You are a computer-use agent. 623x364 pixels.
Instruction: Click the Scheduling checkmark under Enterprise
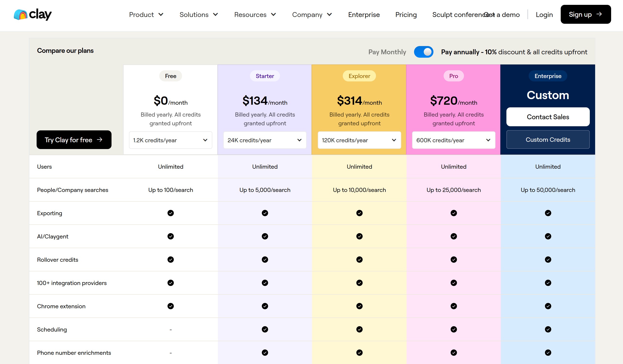coord(548,329)
